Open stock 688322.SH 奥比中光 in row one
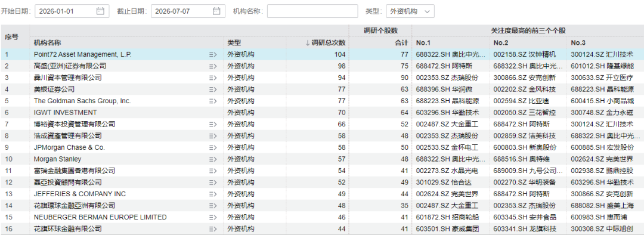Viewport: 644px width, 235px height. tap(450, 54)
